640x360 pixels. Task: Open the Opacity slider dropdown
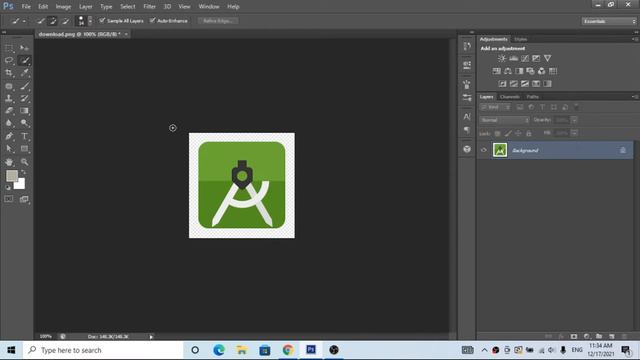click(574, 120)
